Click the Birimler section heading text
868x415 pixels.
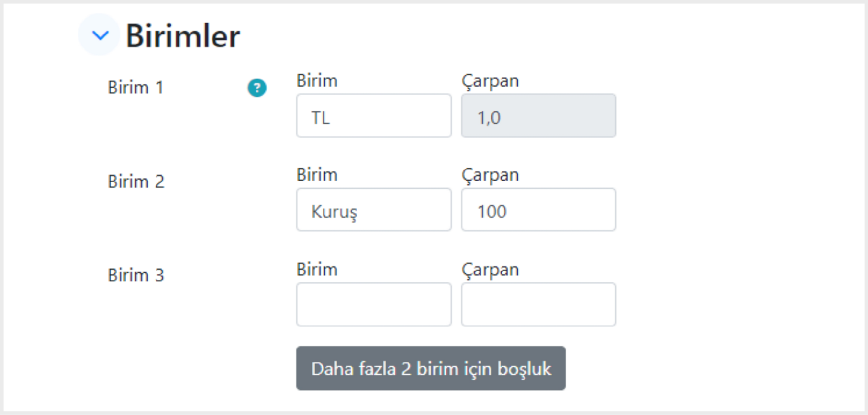[183, 36]
